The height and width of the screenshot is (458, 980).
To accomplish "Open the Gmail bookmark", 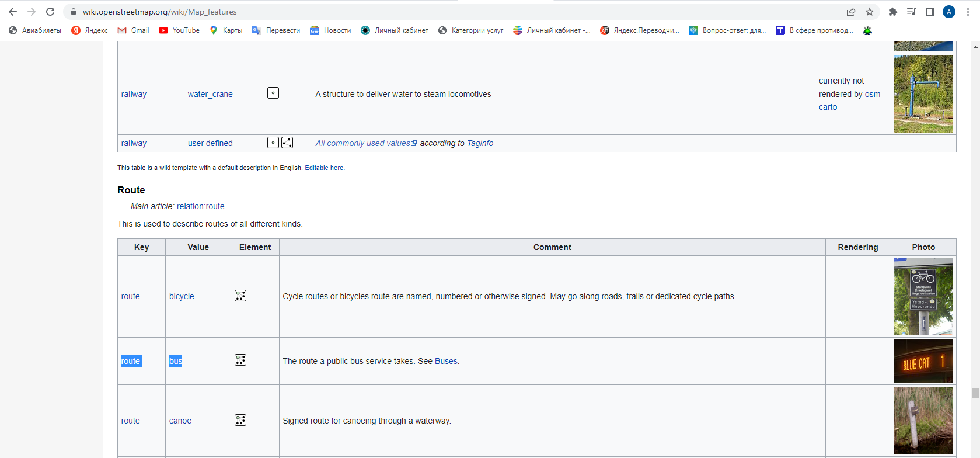I will [x=133, y=30].
